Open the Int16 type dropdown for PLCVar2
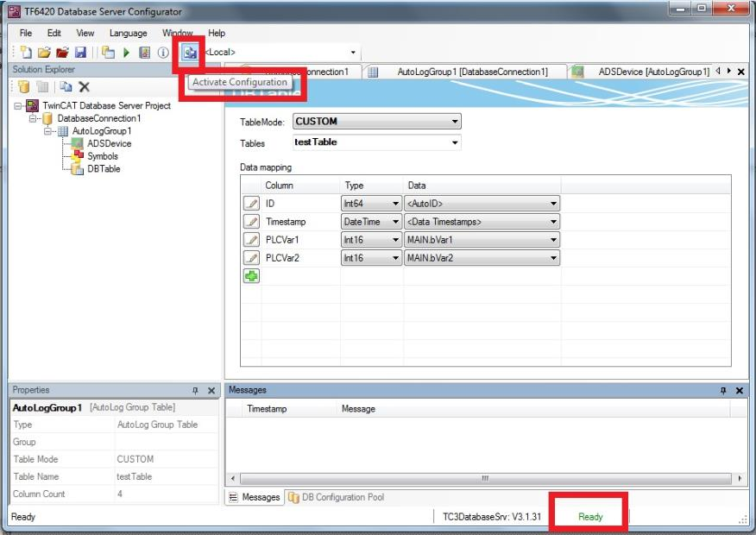Screen dimensions: 756x535 click(395, 258)
